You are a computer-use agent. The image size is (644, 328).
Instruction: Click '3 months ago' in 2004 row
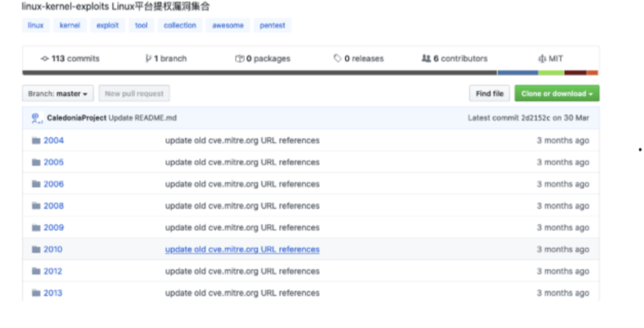563,141
